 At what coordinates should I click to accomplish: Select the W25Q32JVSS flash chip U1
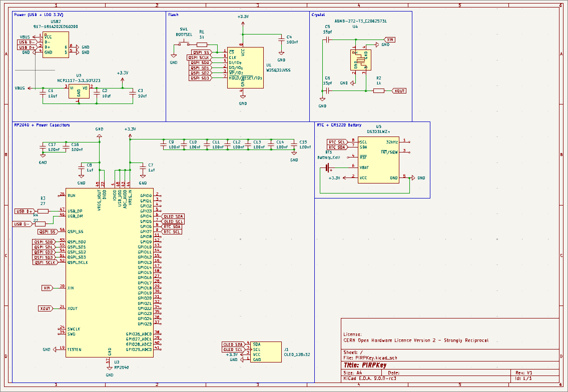pyautogui.click(x=245, y=67)
